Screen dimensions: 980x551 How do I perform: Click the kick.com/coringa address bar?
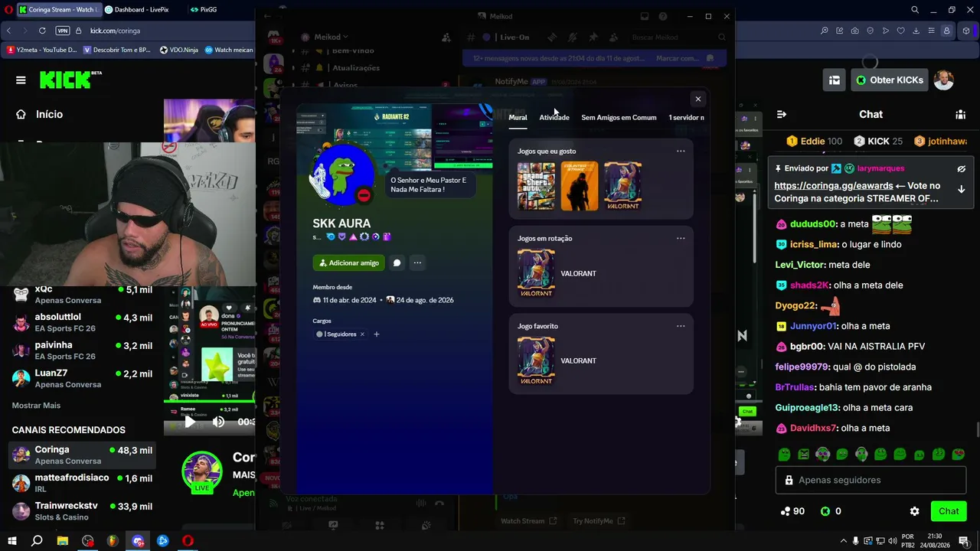click(x=115, y=31)
